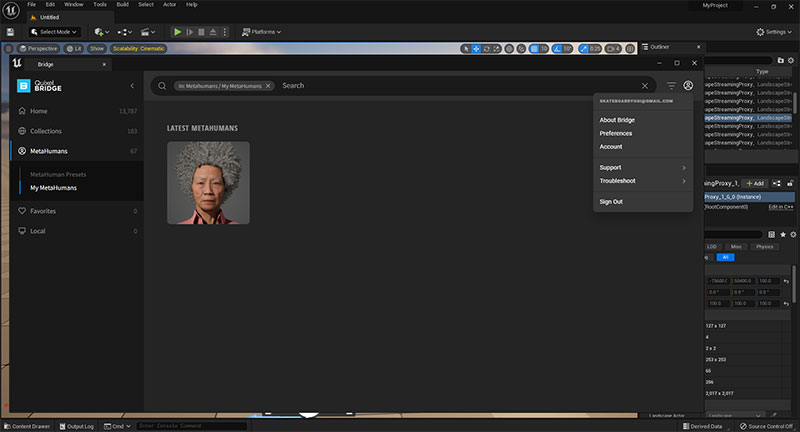The height and width of the screenshot is (432, 800).
Task: Remove the MetaHumans search filter tag
Action: point(268,86)
